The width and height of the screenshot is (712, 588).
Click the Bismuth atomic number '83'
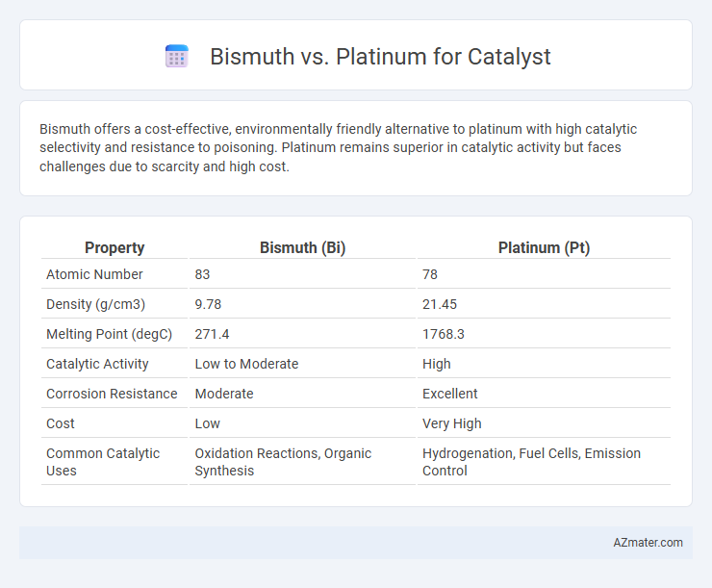point(202,274)
